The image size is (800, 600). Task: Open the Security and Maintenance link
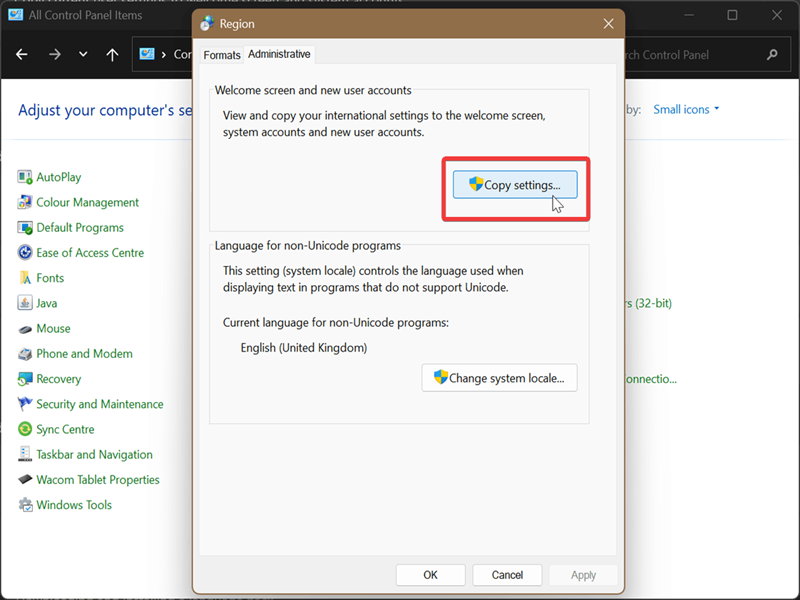(99, 404)
